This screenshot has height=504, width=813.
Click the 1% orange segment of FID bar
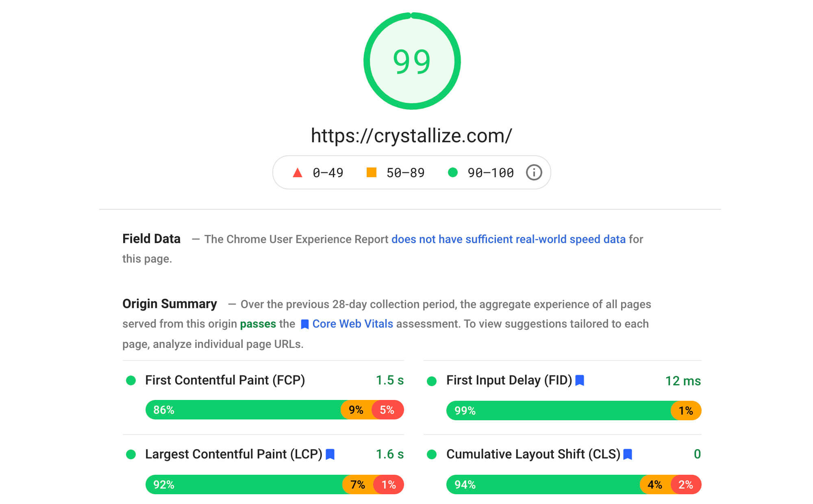tap(686, 411)
